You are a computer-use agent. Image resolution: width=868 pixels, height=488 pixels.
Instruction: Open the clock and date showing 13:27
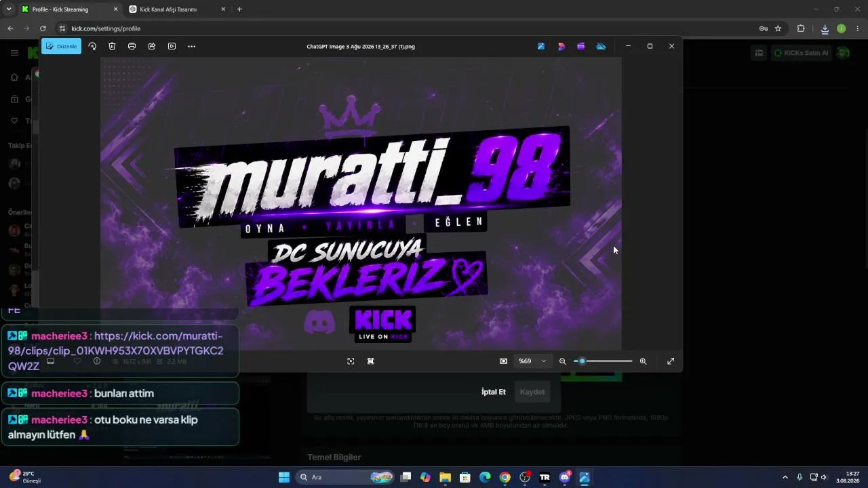tap(848, 477)
